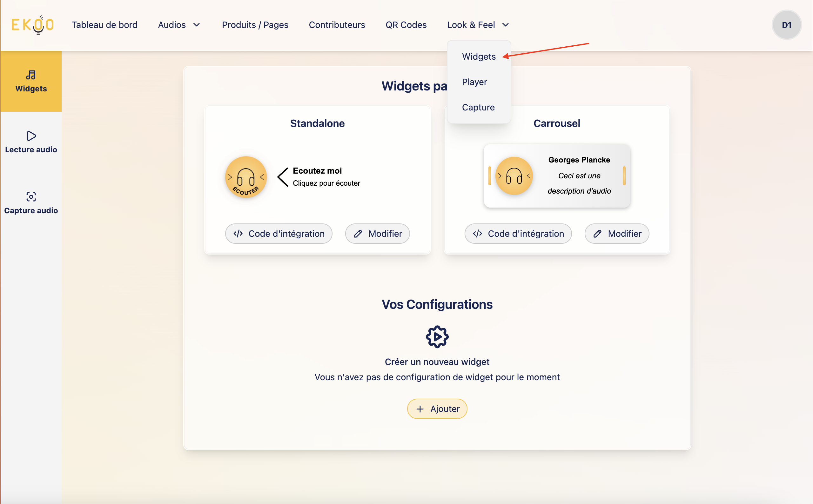Choose Widgets from the Look & Feel menu
The image size is (813, 504).
point(479,57)
